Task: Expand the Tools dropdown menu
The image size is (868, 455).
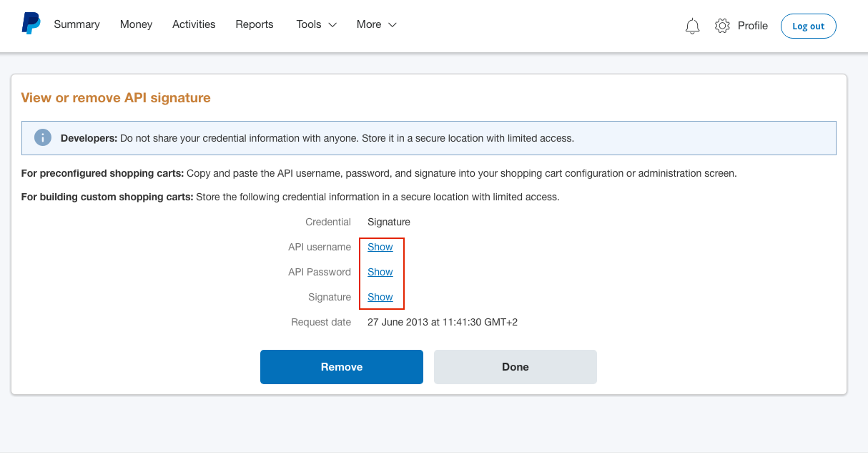Action: [x=316, y=24]
